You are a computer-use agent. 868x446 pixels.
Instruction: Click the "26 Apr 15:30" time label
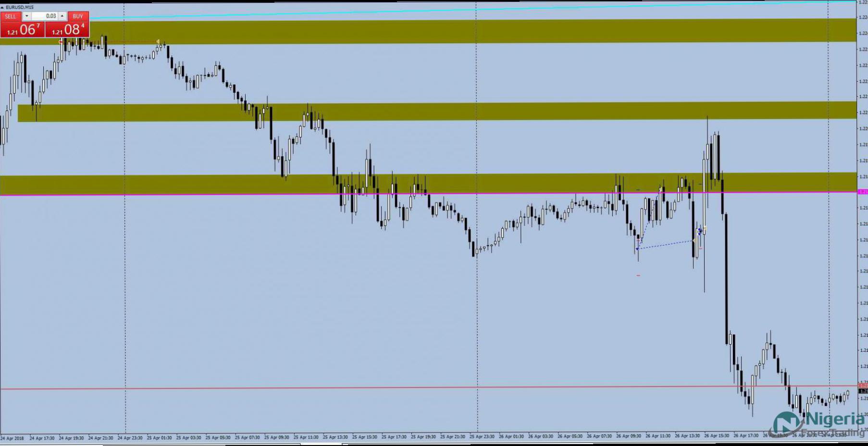pos(717,436)
